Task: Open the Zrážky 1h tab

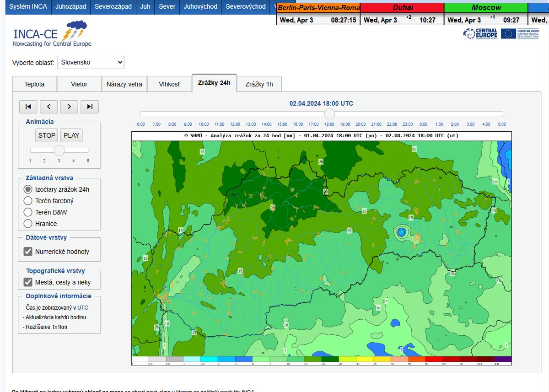Action: (x=259, y=84)
